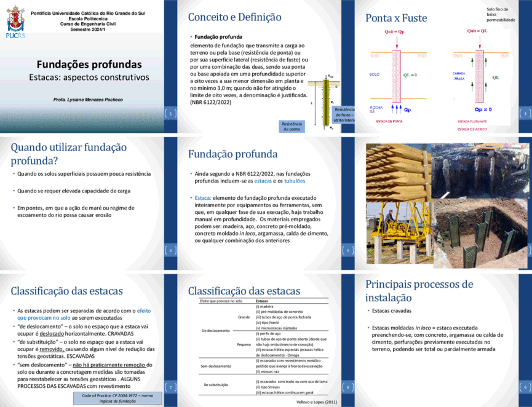Click the 'Resistência de fuste – atrito lateral' label box
The image size is (532, 407).
coord(344,115)
